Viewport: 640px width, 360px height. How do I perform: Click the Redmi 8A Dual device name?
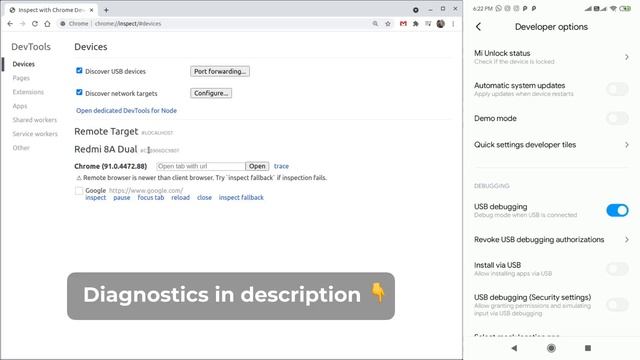point(106,149)
